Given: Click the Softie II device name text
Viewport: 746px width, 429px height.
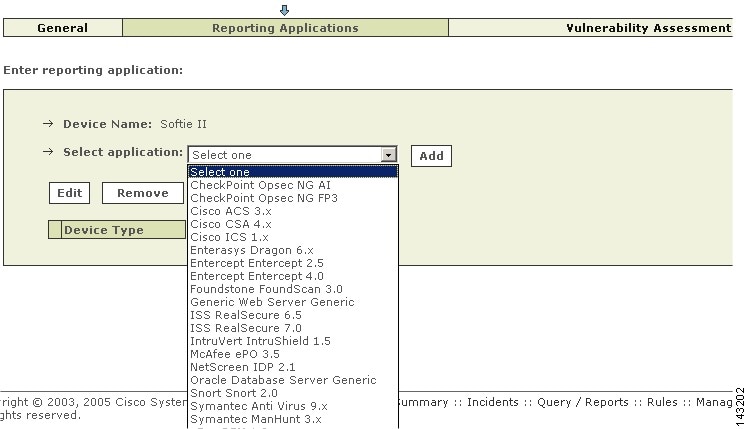Looking at the screenshot, I should [x=183, y=124].
